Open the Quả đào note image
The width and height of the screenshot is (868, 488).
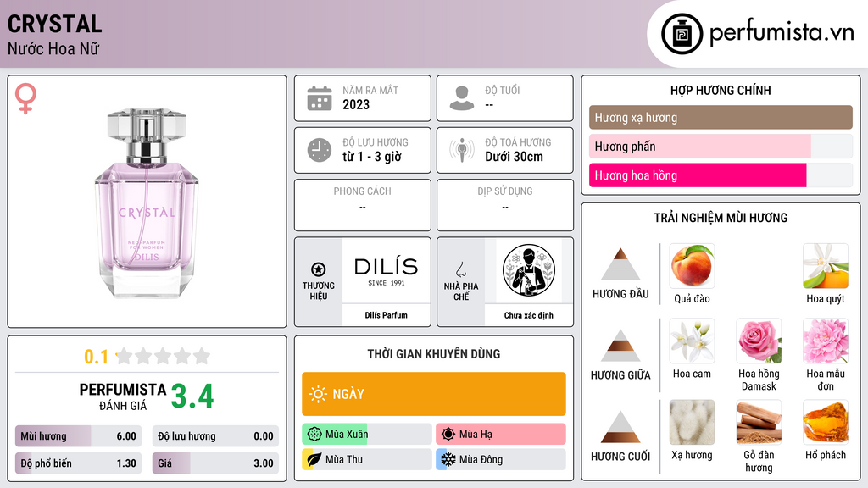pos(692,265)
